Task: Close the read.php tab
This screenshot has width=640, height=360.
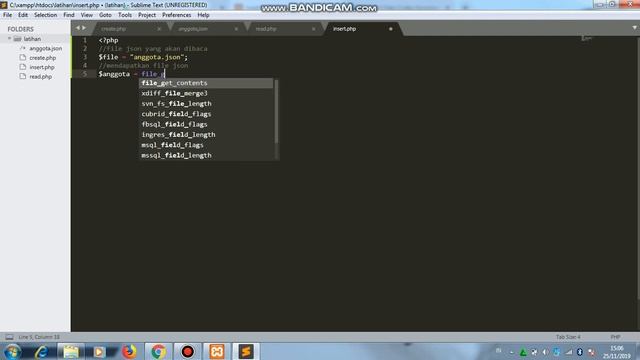Action: (313, 29)
